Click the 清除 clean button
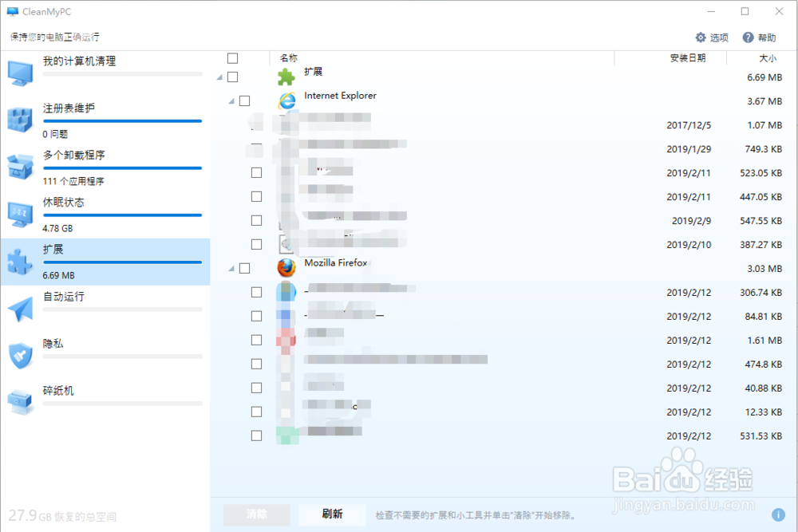This screenshot has height=532, width=798. pos(256,514)
